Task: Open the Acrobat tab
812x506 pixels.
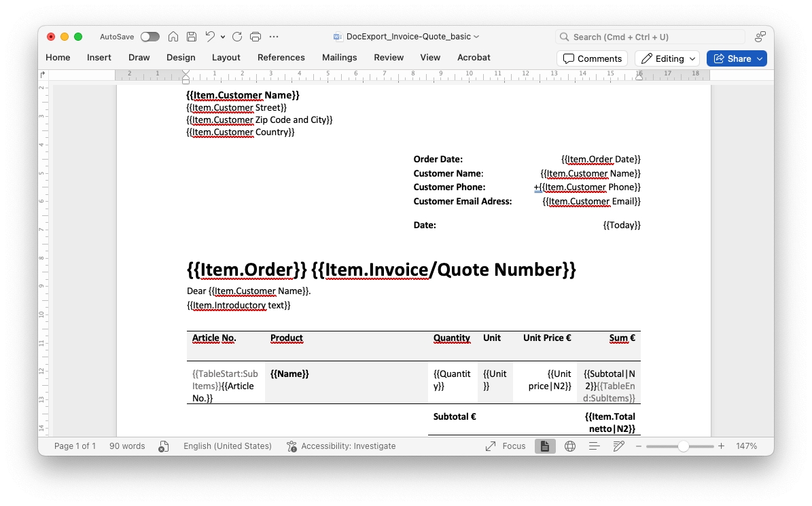Action: (474, 58)
